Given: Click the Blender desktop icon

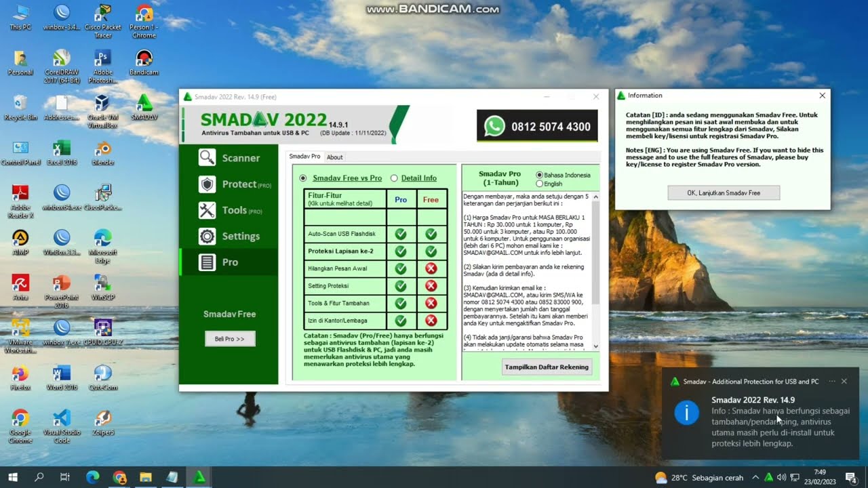Looking at the screenshot, I should click(x=102, y=152).
